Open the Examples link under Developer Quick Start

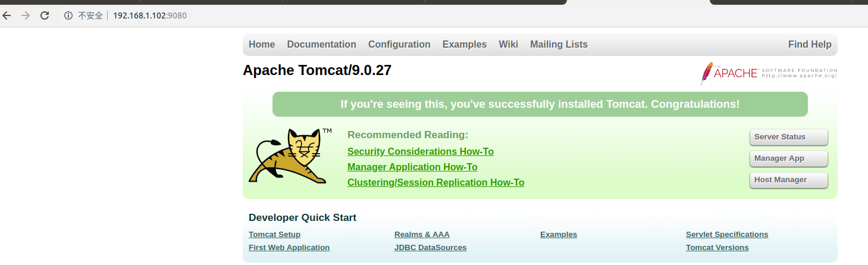click(x=559, y=235)
